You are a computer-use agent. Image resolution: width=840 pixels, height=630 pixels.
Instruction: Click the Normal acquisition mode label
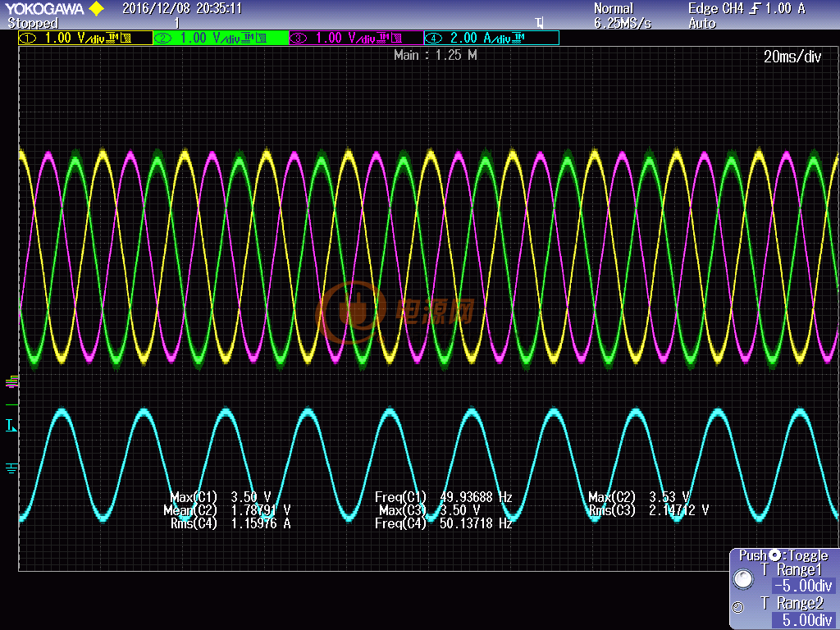pos(614,8)
